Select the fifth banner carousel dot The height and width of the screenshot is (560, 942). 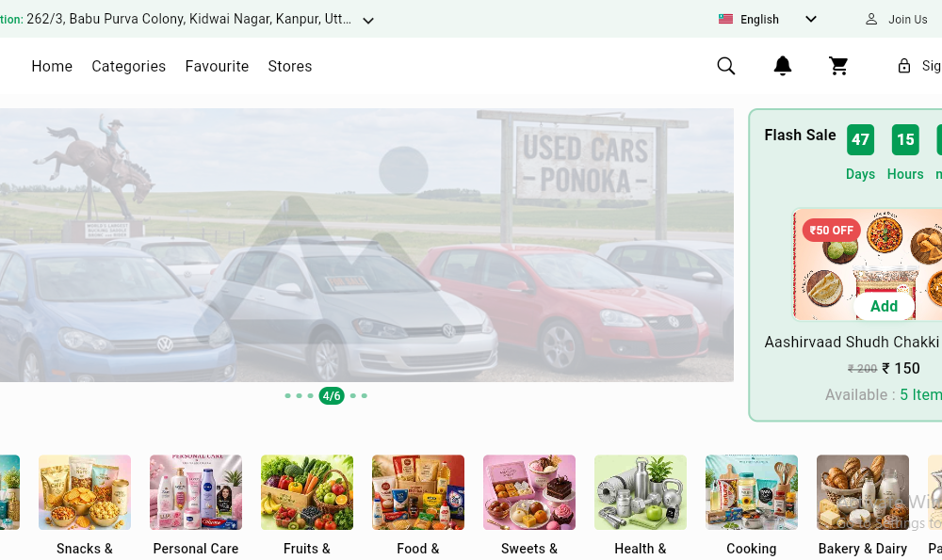click(x=353, y=395)
